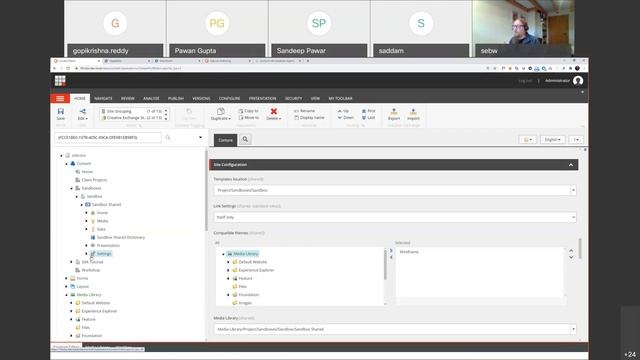
Task: Expand the Presentation tree node
Action: coord(87,245)
